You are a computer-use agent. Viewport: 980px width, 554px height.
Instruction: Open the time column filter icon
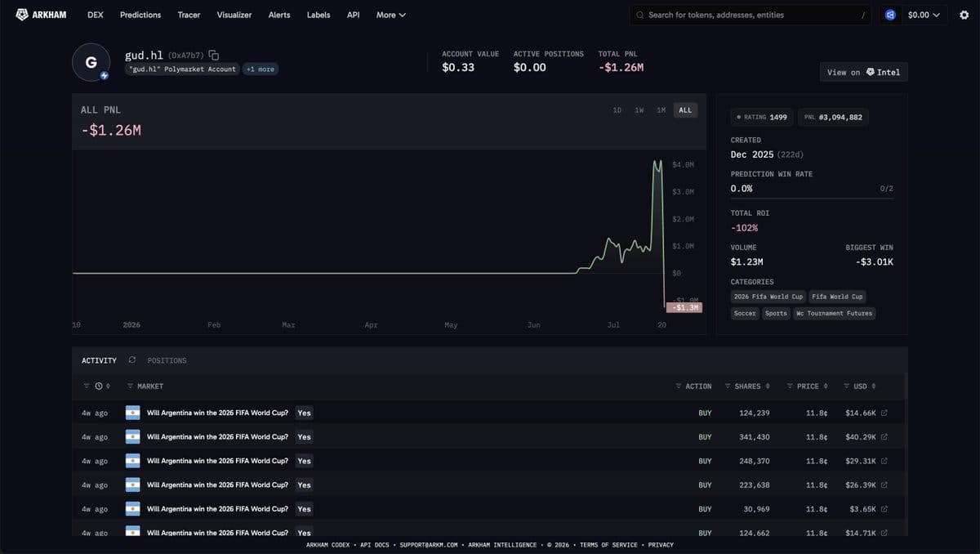[x=87, y=386]
